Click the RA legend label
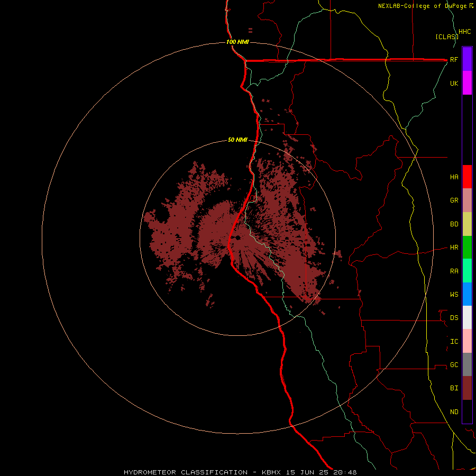This screenshot has width=476, height=476. (x=454, y=271)
